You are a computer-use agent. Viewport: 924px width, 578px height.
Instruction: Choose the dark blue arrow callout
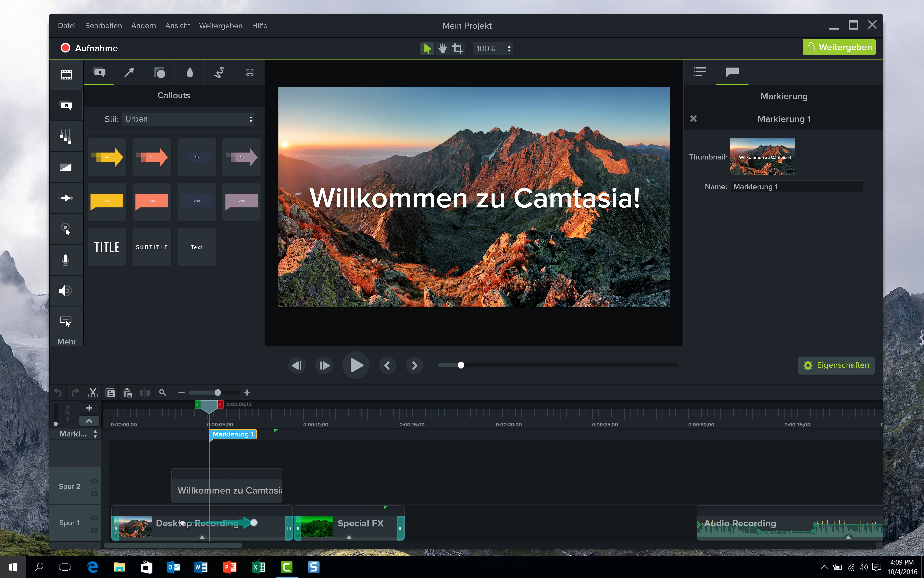197,157
